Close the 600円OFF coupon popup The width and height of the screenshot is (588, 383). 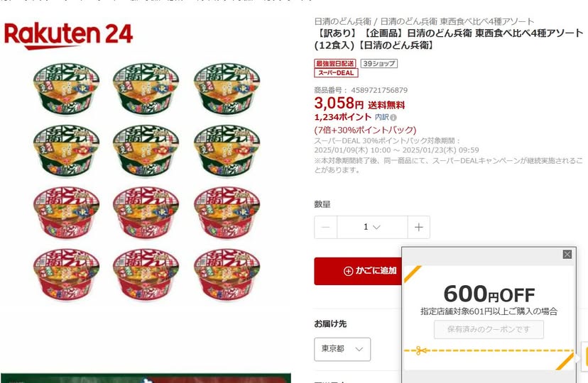(x=567, y=255)
